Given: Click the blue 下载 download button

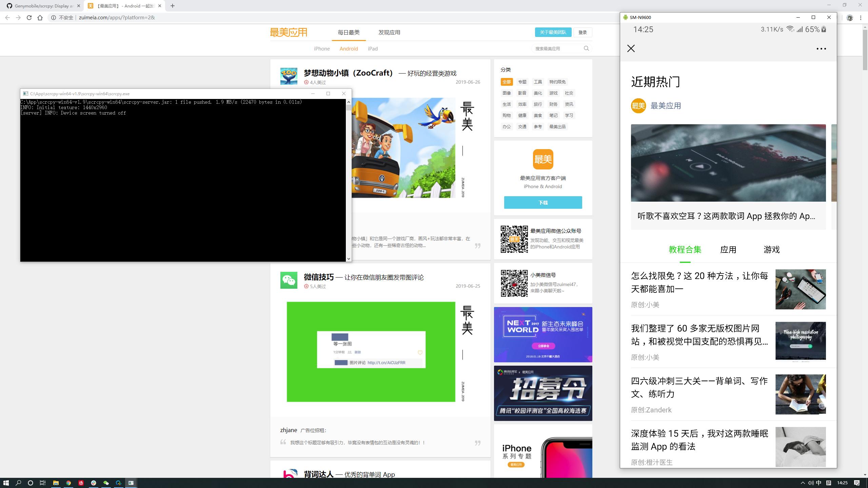Looking at the screenshot, I should pyautogui.click(x=543, y=202).
